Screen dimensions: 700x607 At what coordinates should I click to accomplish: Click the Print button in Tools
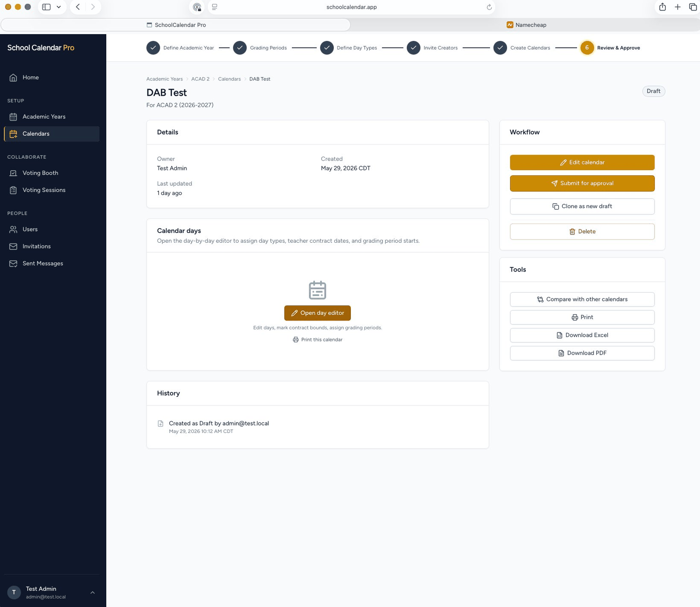pyautogui.click(x=582, y=317)
